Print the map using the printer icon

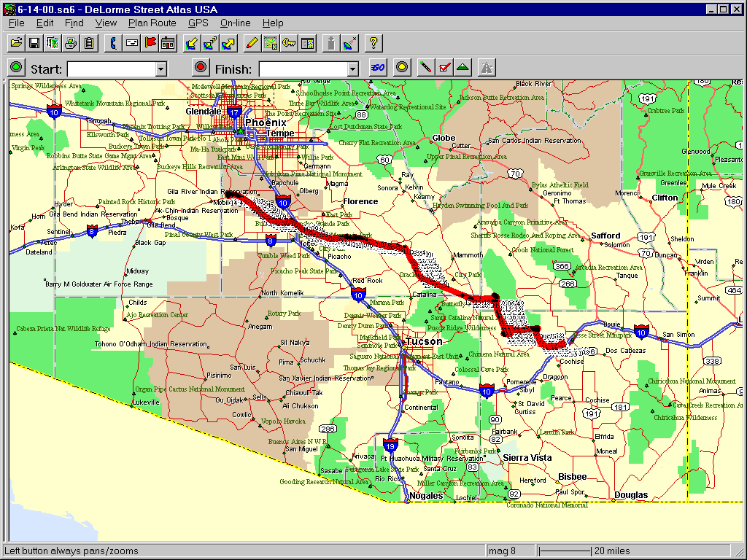[71, 43]
